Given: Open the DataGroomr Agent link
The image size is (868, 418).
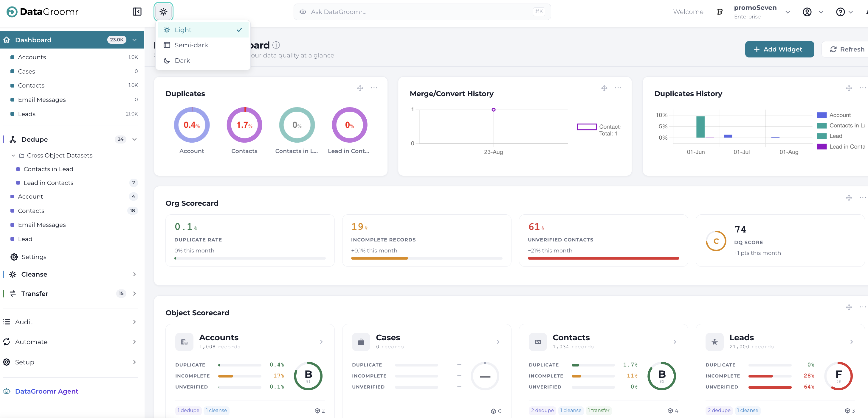Looking at the screenshot, I should 46,391.
